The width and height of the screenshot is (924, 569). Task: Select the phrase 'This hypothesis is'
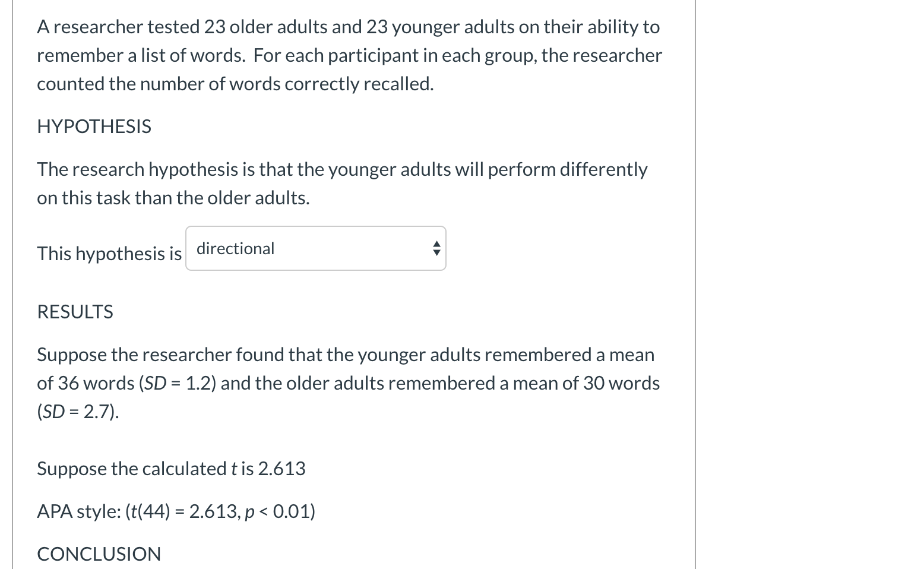pyautogui.click(x=109, y=253)
